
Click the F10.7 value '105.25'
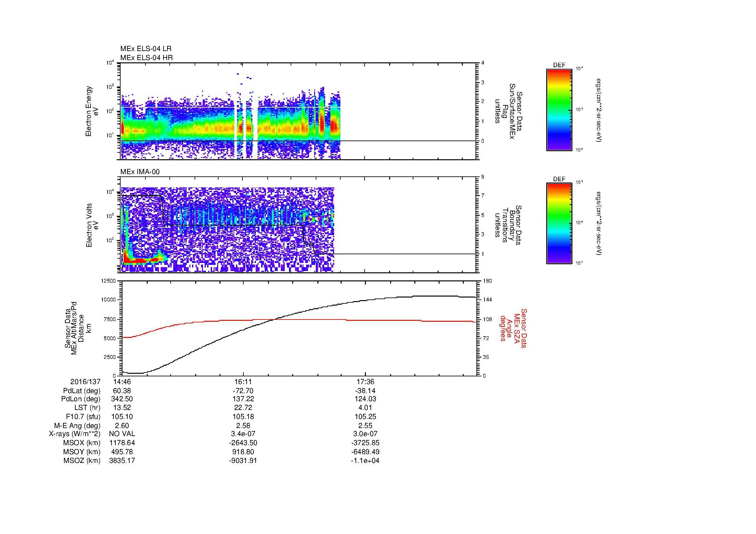coord(366,417)
